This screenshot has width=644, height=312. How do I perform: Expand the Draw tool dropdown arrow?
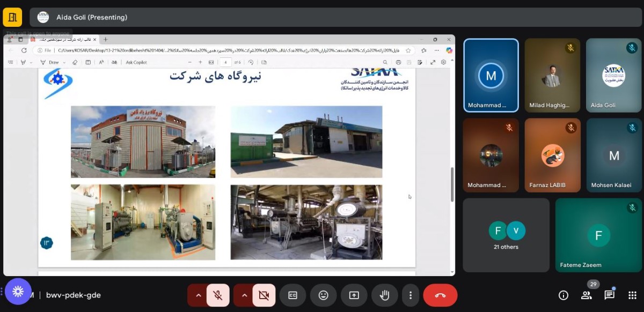(x=64, y=62)
